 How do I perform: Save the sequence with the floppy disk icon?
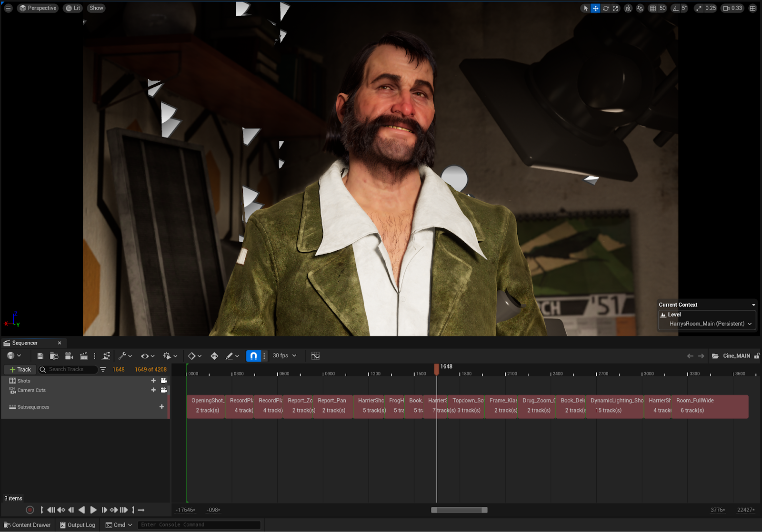point(40,356)
